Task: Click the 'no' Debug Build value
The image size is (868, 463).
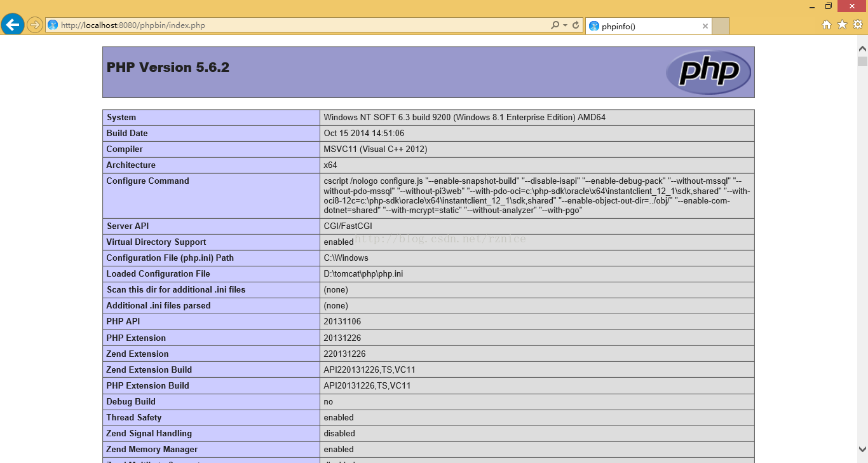Action: [329, 402]
